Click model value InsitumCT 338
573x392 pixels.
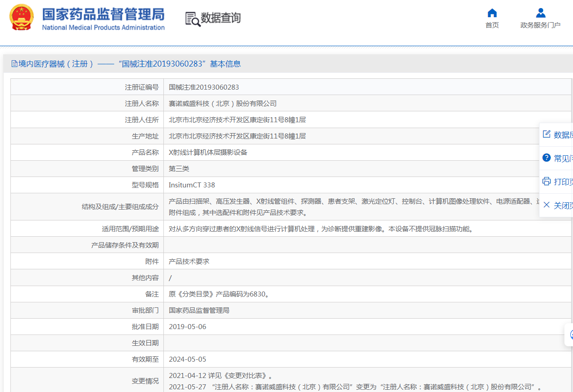pyautogui.click(x=192, y=185)
